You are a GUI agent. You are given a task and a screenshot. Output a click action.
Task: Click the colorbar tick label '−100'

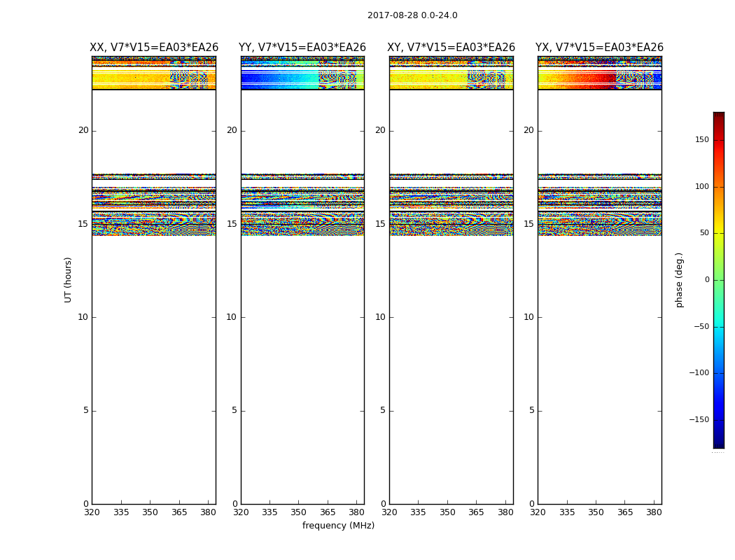(699, 372)
